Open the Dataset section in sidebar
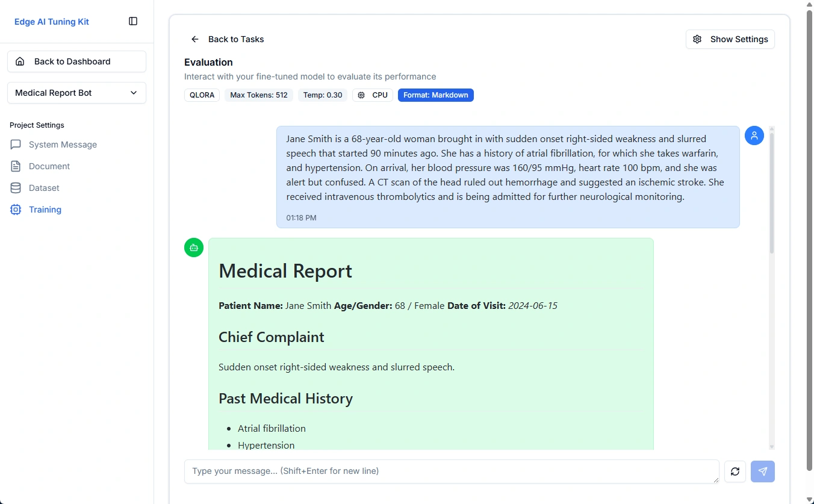Viewport: 814px width, 504px height. pos(44,188)
